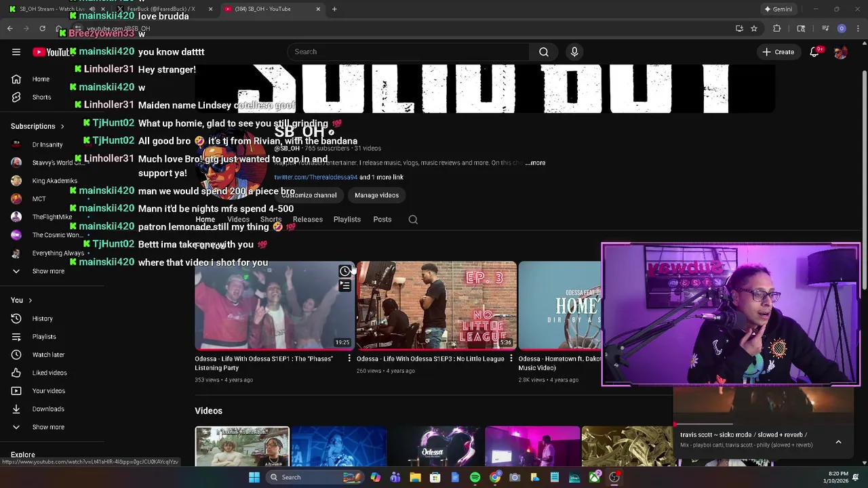Expand the Subscriptions section arrow
The height and width of the screenshot is (488, 868).
[x=62, y=126]
